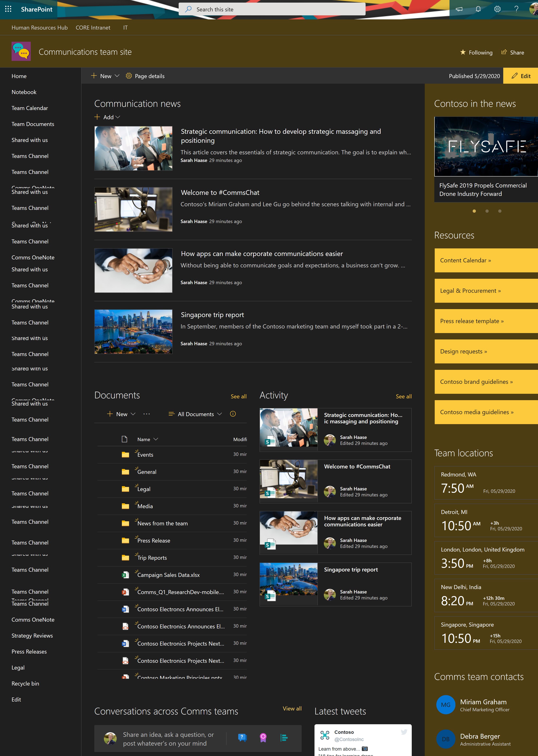Toggle Following for the Communications team site

[476, 52]
